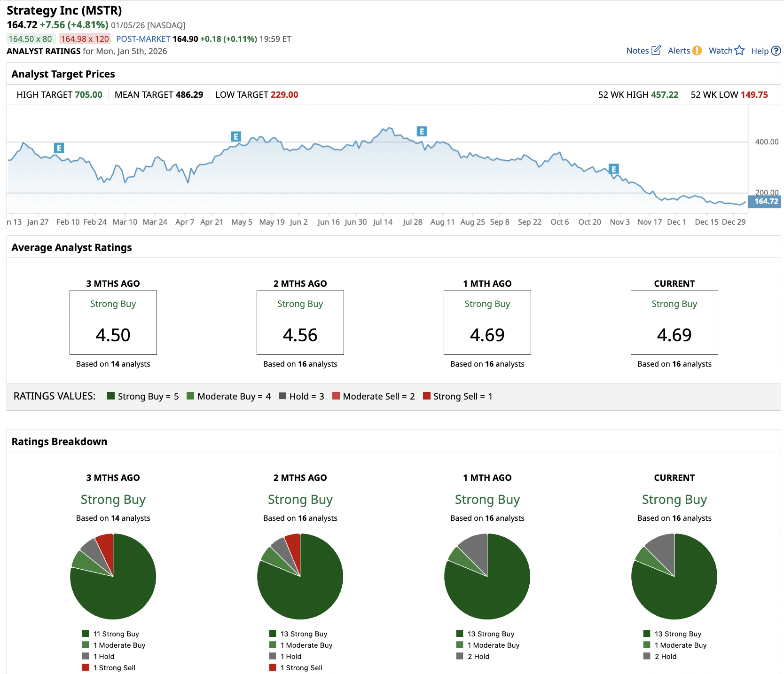Viewport: 784px width, 674px height.
Task: Click the earnings marker near Jul 28
Action: (422, 131)
